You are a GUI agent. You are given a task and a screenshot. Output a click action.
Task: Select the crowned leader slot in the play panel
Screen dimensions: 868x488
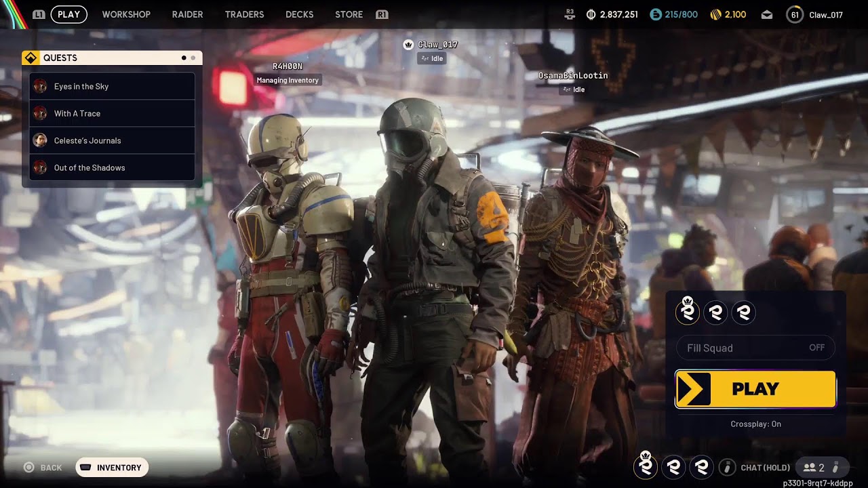(x=688, y=312)
